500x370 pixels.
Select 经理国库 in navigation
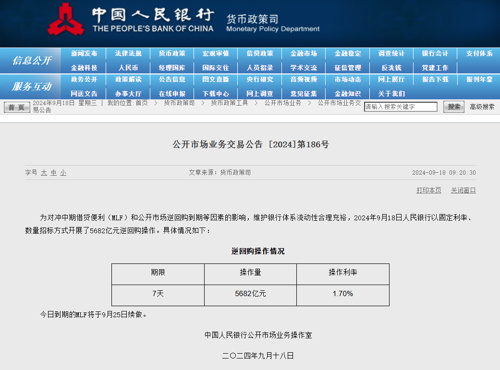(172, 68)
